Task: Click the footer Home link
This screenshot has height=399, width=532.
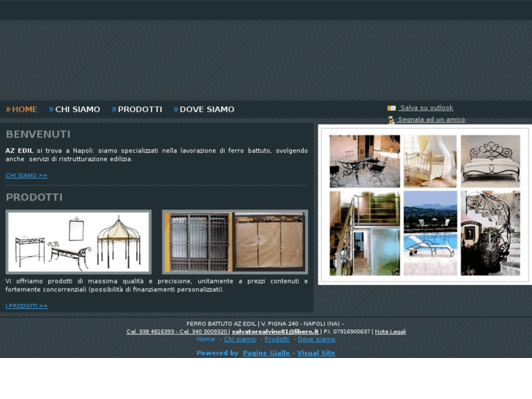Action: pyautogui.click(x=206, y=339)
